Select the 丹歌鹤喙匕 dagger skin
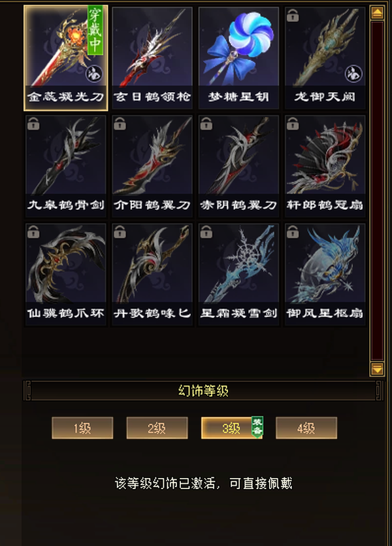Viewport: 392px width, 546px height. [x=152, y=275]
